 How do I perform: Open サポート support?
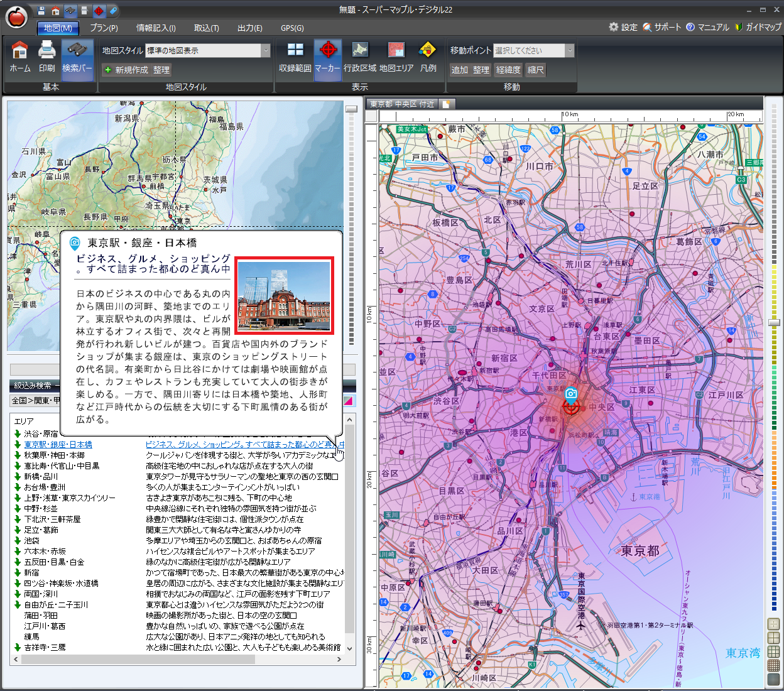point(662,27)
